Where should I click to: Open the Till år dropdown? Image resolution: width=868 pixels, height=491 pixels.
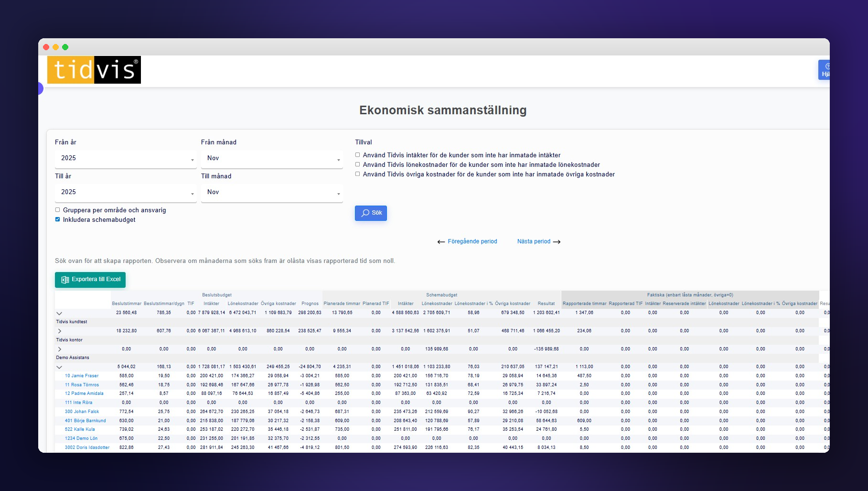[x=126, y=192]
